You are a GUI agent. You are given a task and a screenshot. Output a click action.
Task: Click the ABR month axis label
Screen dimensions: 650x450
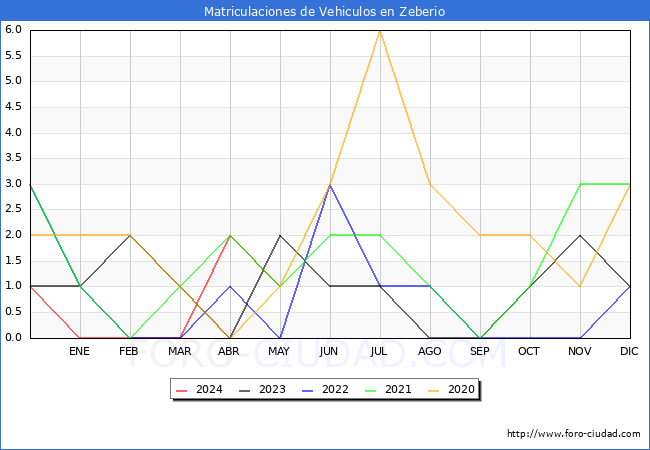(229, 351)
